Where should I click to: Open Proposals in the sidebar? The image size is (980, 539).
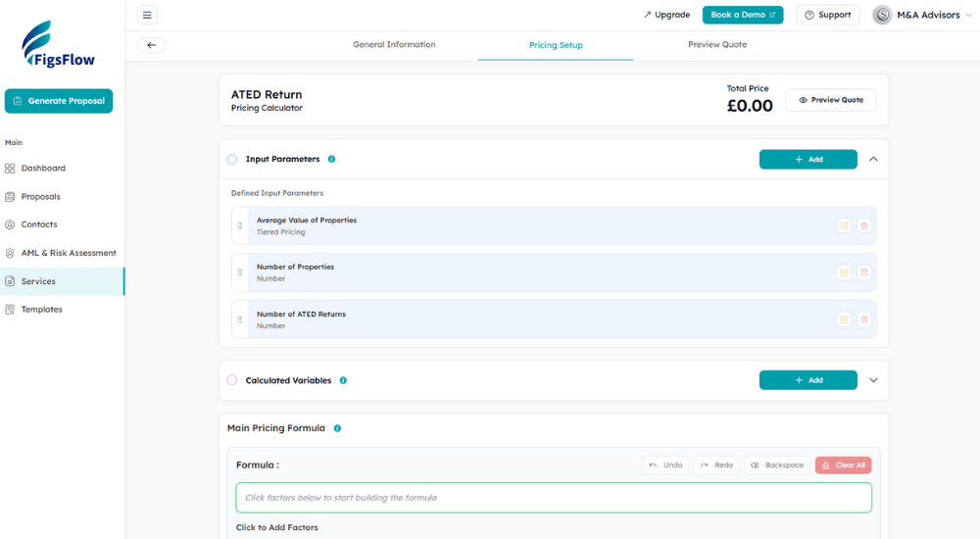(x=63, y=196)
